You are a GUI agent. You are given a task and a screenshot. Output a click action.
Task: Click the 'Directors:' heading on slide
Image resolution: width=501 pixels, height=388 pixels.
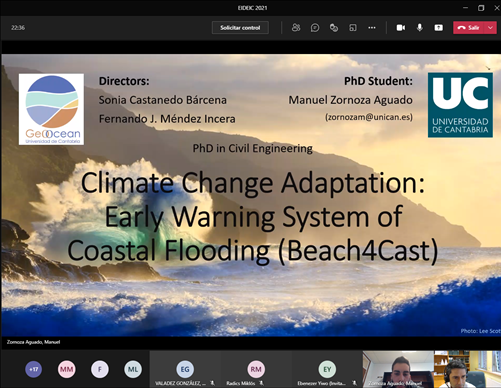124,81
